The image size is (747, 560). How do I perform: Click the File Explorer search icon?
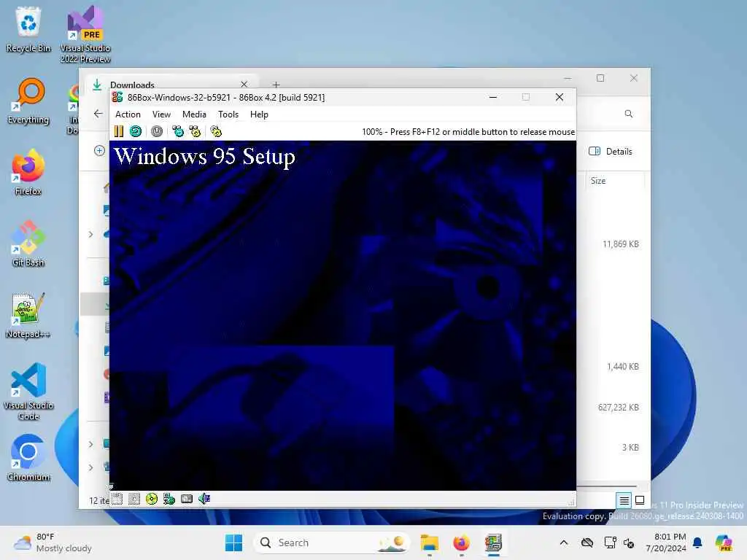tap(628, 114)
